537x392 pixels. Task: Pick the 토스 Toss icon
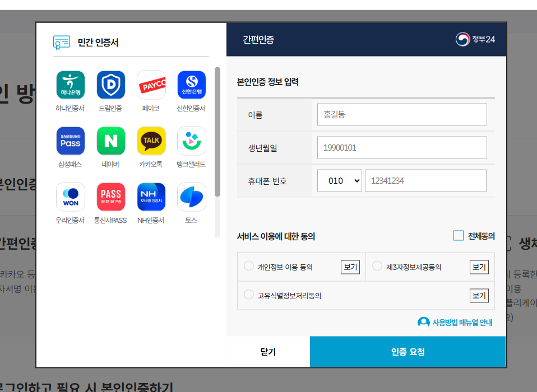click(192, 197)
